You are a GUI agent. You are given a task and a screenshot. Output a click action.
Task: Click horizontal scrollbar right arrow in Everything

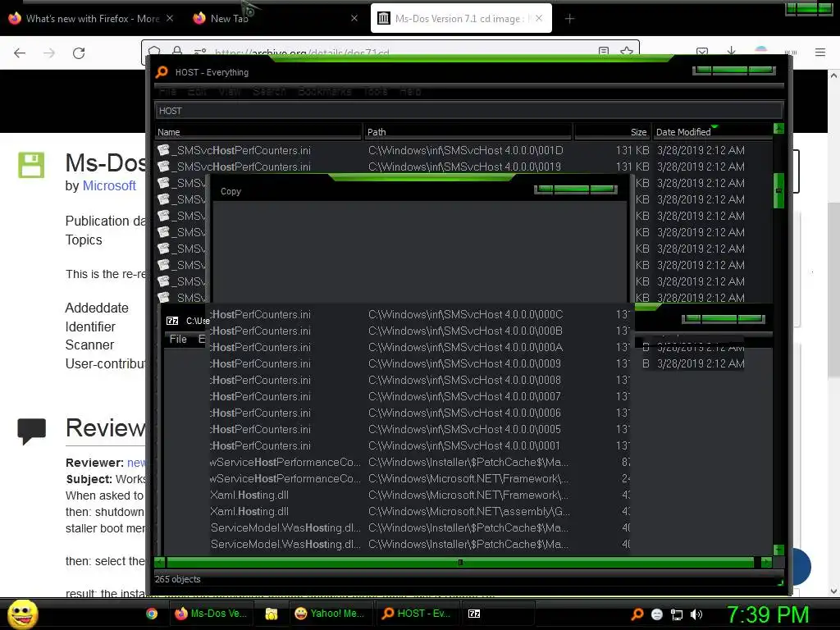(x=767, y=563)
